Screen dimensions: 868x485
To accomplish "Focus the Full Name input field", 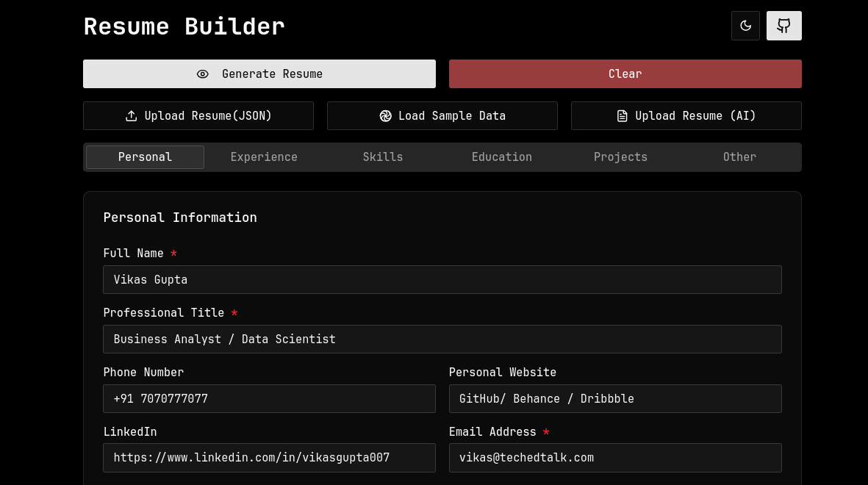I will [442, 279].
